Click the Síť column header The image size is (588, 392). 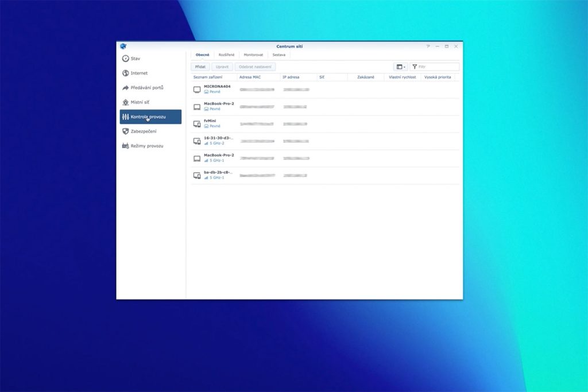pos(332,77)
